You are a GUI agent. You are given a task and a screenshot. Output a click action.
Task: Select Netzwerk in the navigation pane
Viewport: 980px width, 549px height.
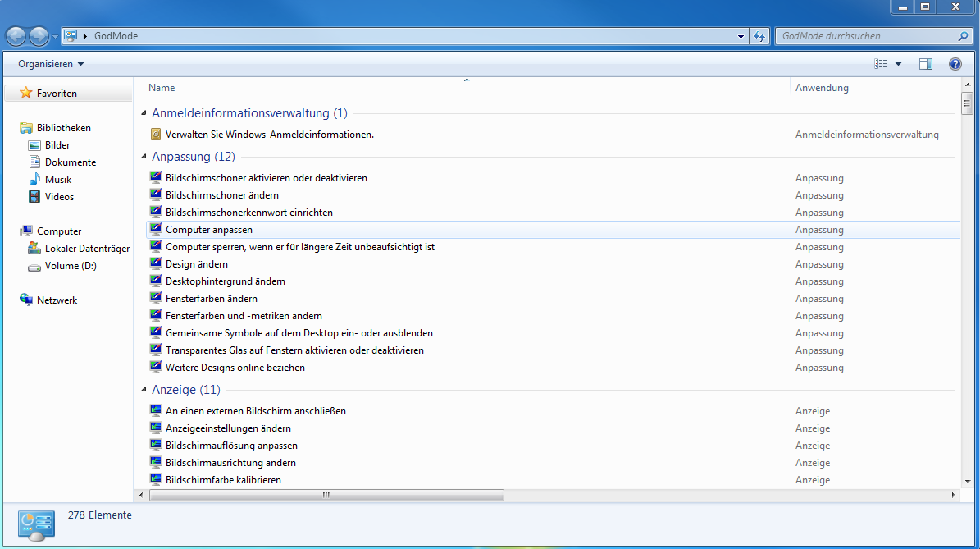pyautogui.click(x=57, y=300)
